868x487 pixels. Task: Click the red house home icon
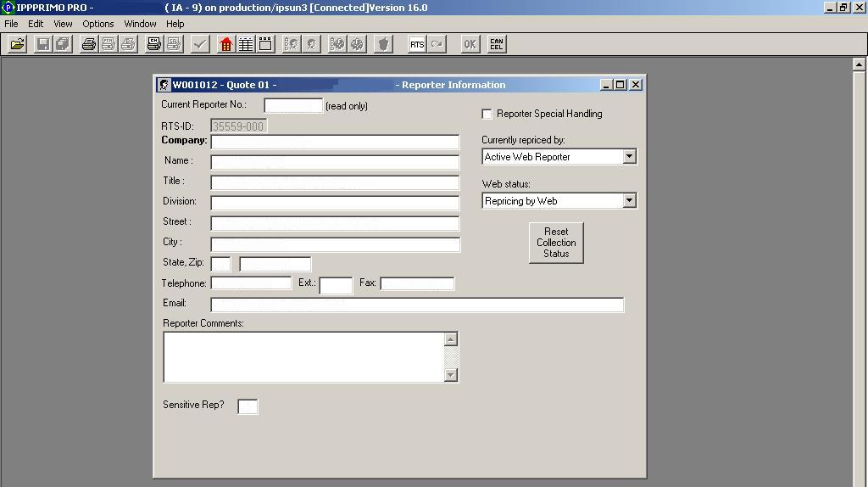tap(225, 44)
